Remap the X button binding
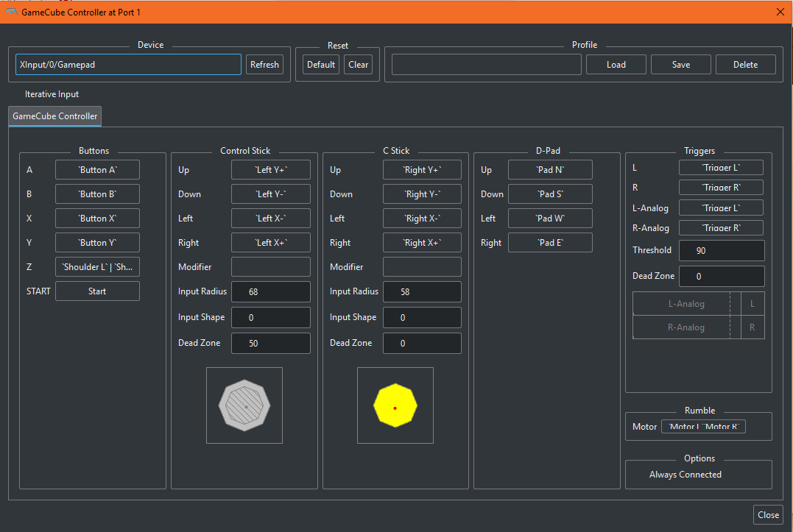The width and height of the screenshot is (793, 532). [x=98, y=219]
